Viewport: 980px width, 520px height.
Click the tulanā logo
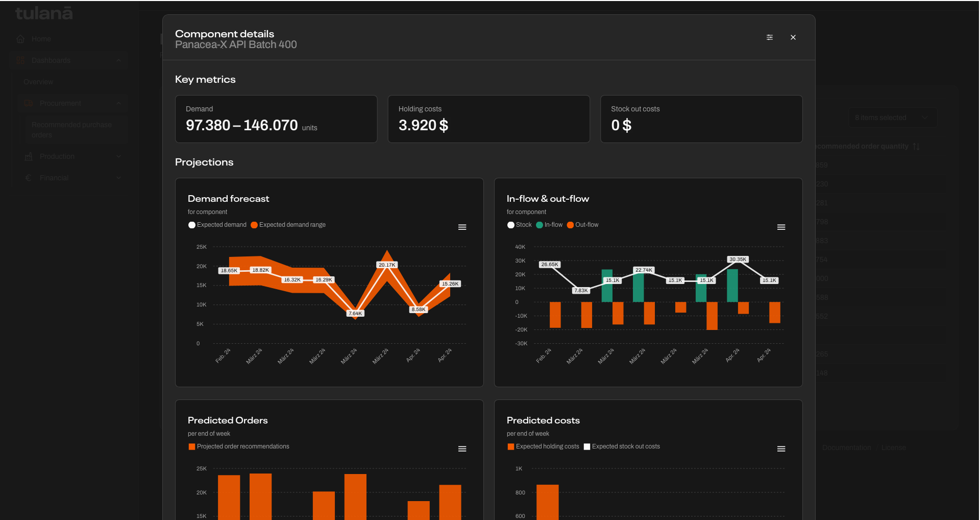coord(43,13)
